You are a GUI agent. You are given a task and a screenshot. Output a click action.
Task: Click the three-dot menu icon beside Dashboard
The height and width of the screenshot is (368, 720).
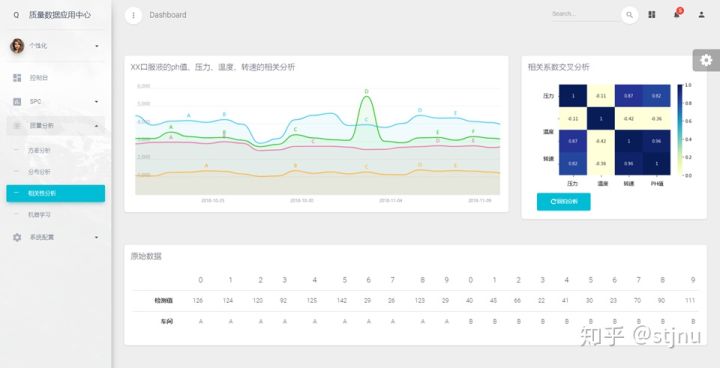[133, 15]
